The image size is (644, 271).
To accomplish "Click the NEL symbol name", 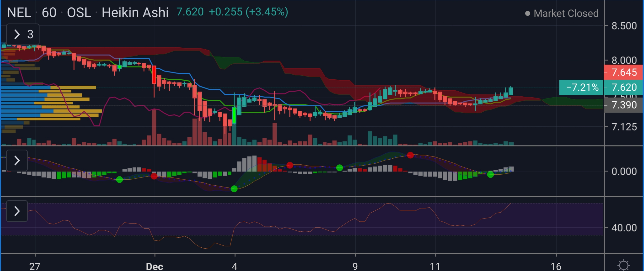I will tap(19, 12).
